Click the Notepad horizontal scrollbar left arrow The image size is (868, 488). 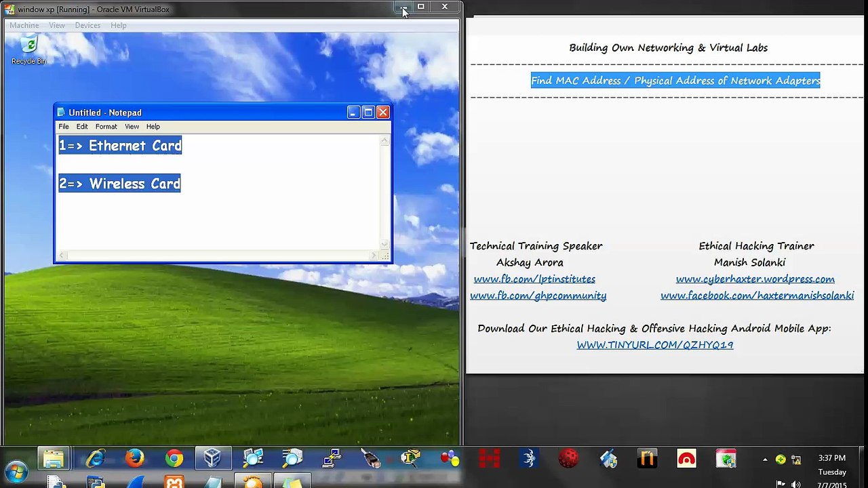62,256
